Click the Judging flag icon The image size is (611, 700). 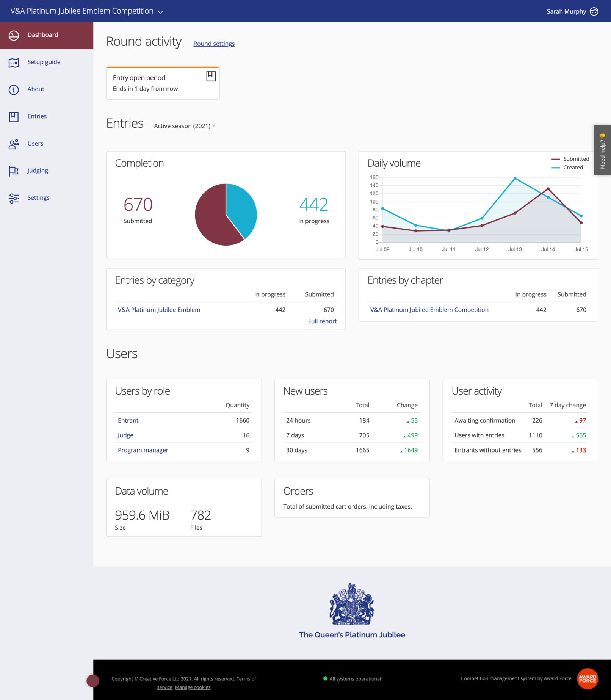[x=14, y=171]
